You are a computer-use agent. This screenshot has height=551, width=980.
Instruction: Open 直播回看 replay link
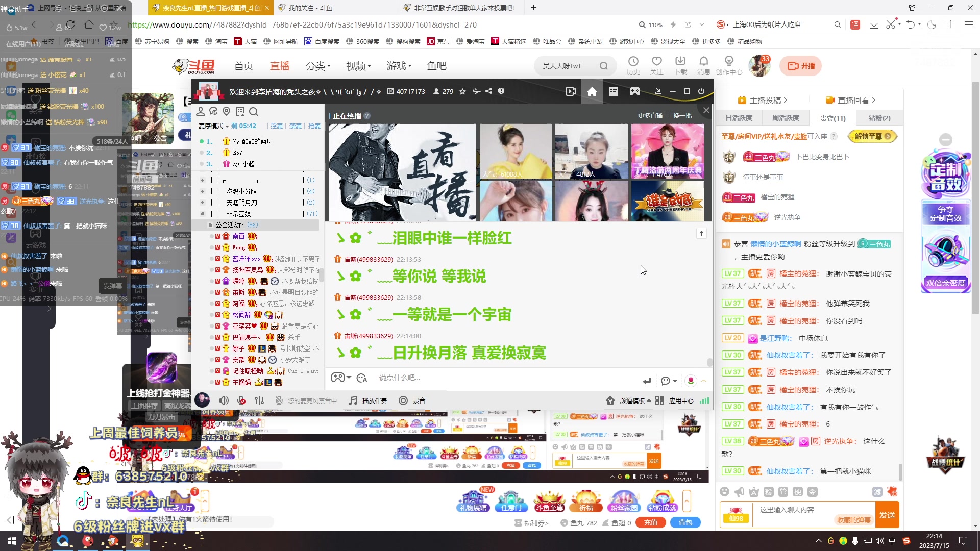coord(850,100)
